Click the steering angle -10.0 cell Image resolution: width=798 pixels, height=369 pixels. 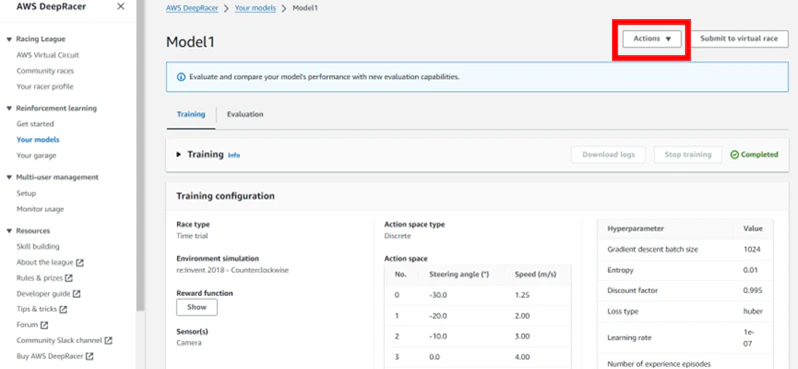[438, 337]
